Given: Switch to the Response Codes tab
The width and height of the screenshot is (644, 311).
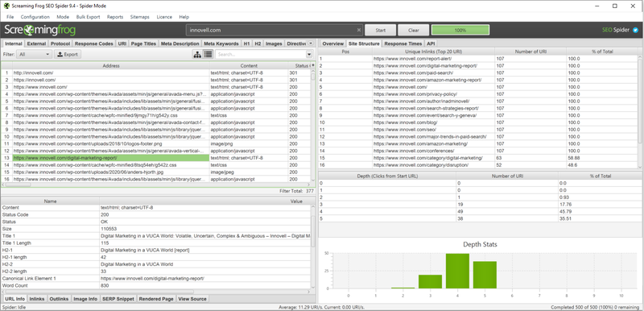Looking at the screenshot, I should [94, 44].
